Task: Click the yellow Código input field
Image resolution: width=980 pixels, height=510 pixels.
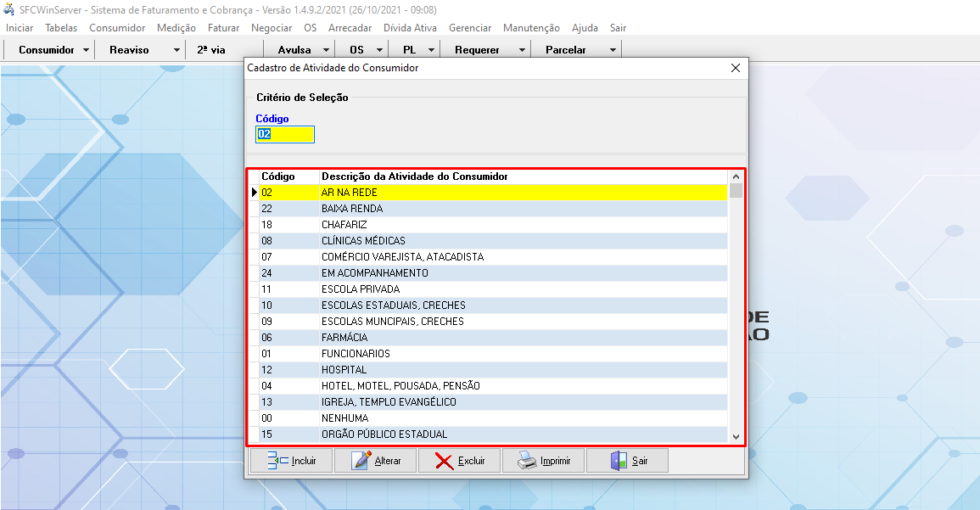Action: coord(284,134)
